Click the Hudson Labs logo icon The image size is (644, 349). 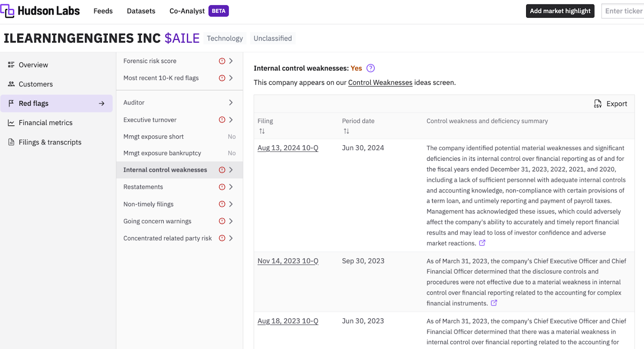pos(7,11)
